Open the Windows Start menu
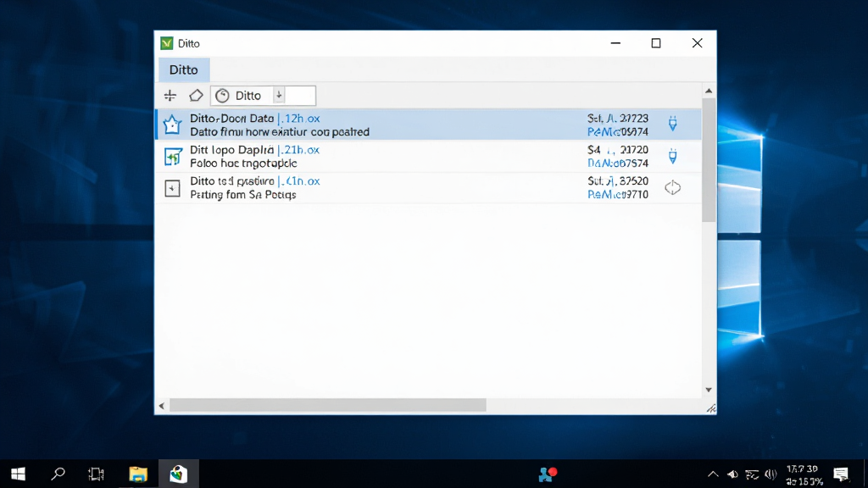The width and height of the screenshot is (868, 488). point(18,474)
